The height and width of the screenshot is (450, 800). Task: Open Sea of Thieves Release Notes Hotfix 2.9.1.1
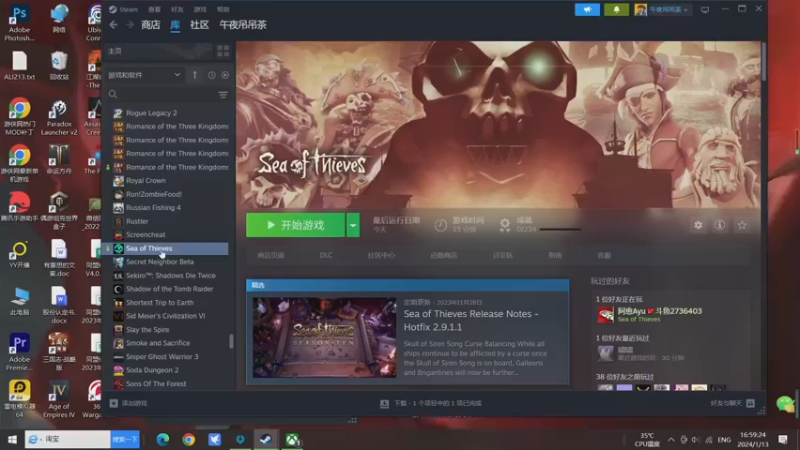[x=470, y=320]
